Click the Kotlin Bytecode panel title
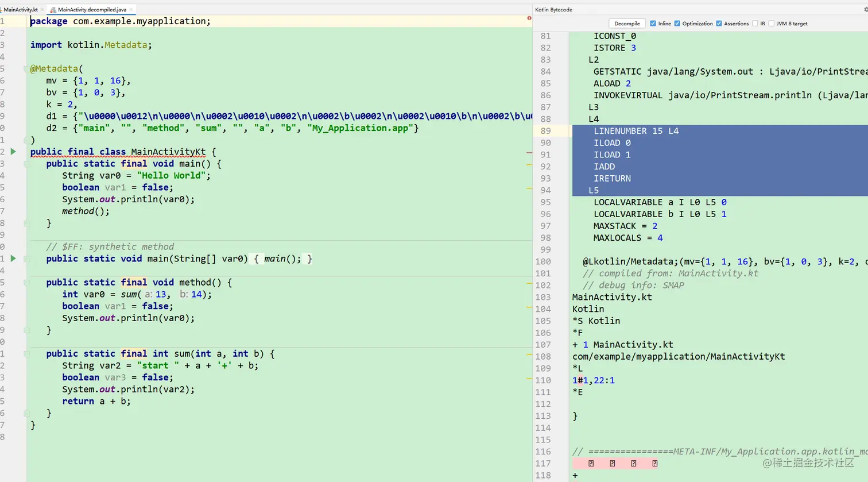868x482 pixels. point(553,10)
